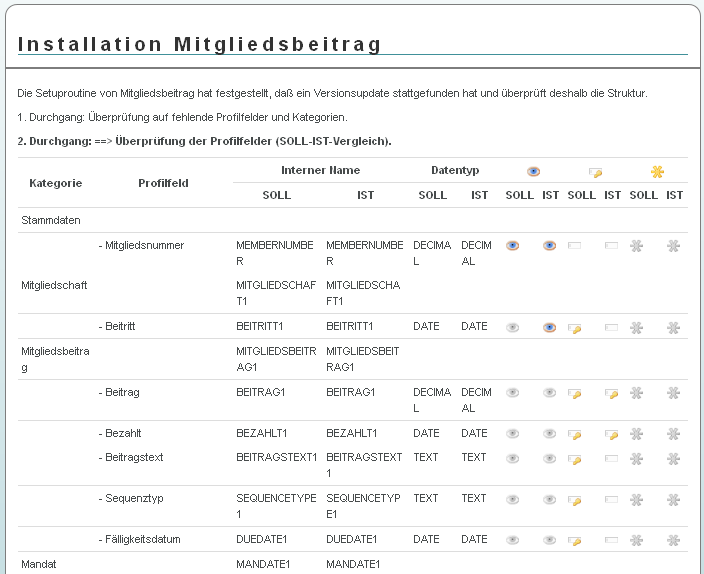This screenshot has height=574, width=704.
Task: Click the key icon in the table header
Action: coord(595,171)
